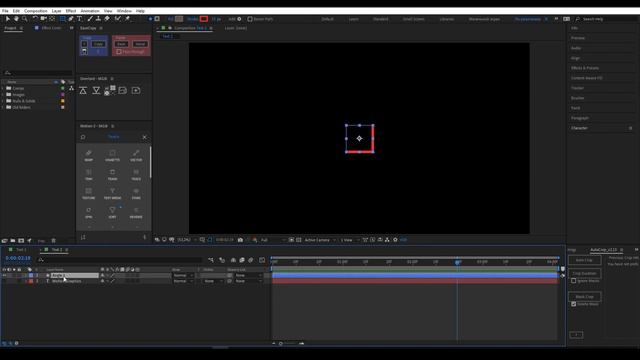Select the Eraser tool

[x=107, y=19]
